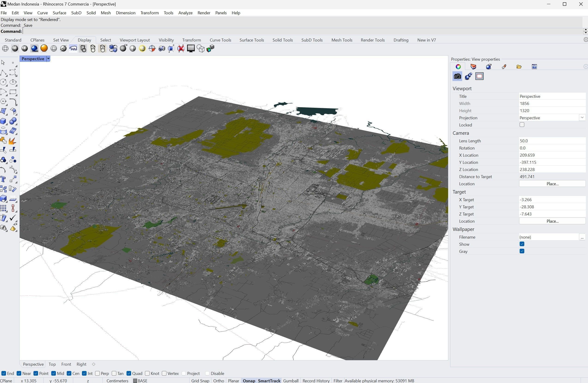Image resolution: width=588 pixels, height=383 pixels.
Task: Switch to the Top viewport tab
Action: tap(52, 364)
